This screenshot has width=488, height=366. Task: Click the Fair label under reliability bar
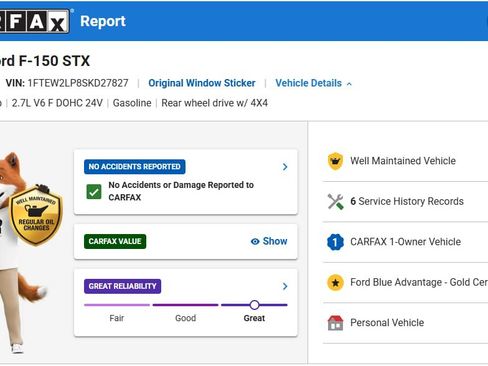117,318
